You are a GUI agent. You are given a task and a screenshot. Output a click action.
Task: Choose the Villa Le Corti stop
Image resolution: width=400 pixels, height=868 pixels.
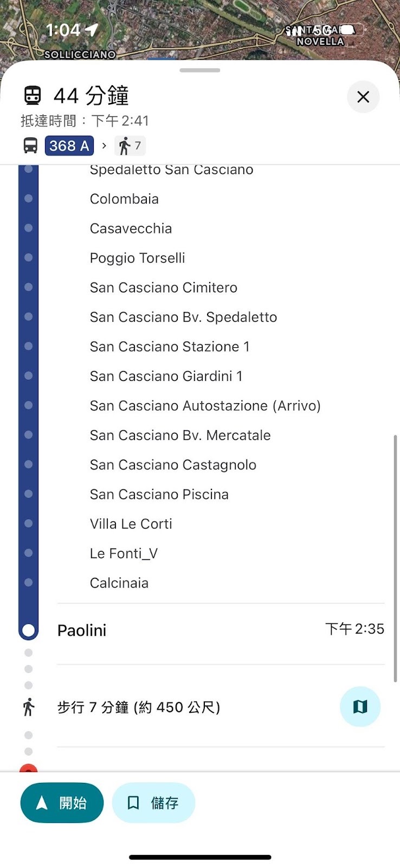click(131, 524)
